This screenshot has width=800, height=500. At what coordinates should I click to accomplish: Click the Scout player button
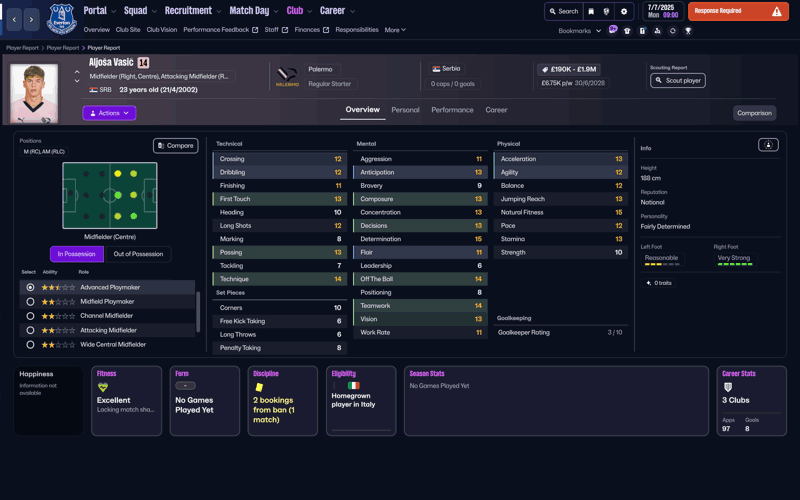pyautogui.click(x=677, y=80)
